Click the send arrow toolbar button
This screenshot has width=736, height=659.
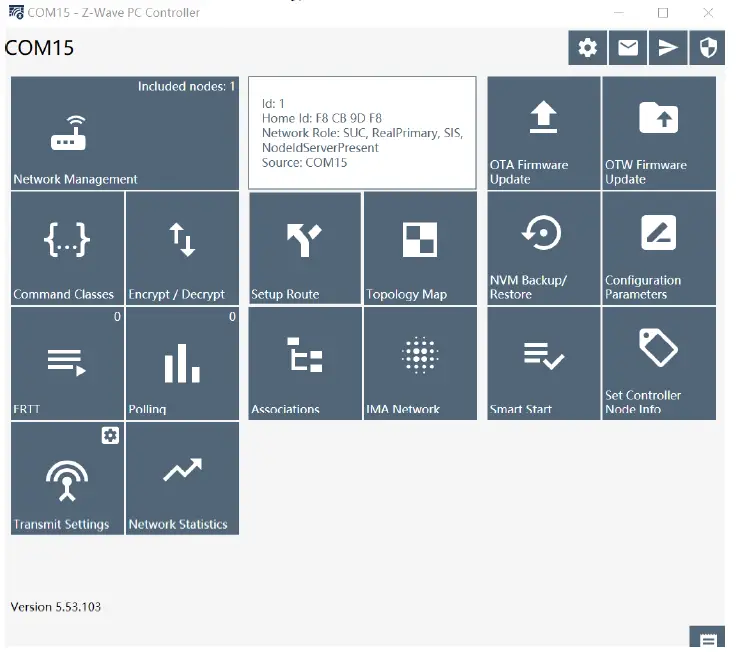(x=668, y=48)
